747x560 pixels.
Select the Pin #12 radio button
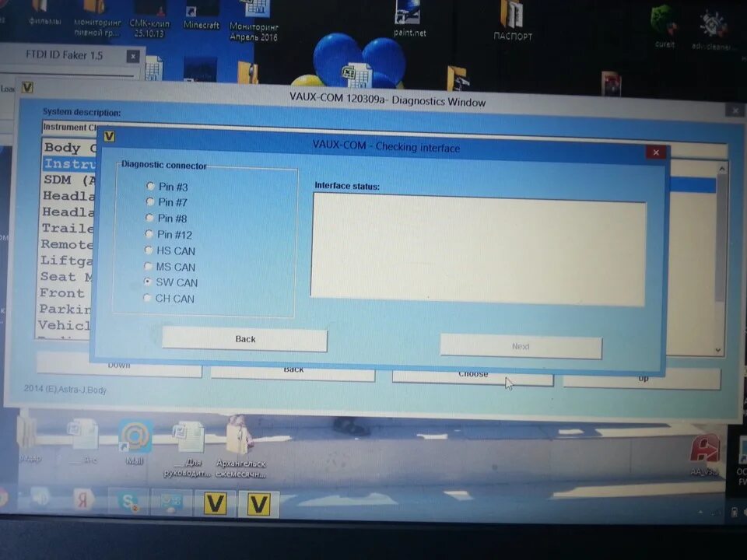click(x=149, y=234)
